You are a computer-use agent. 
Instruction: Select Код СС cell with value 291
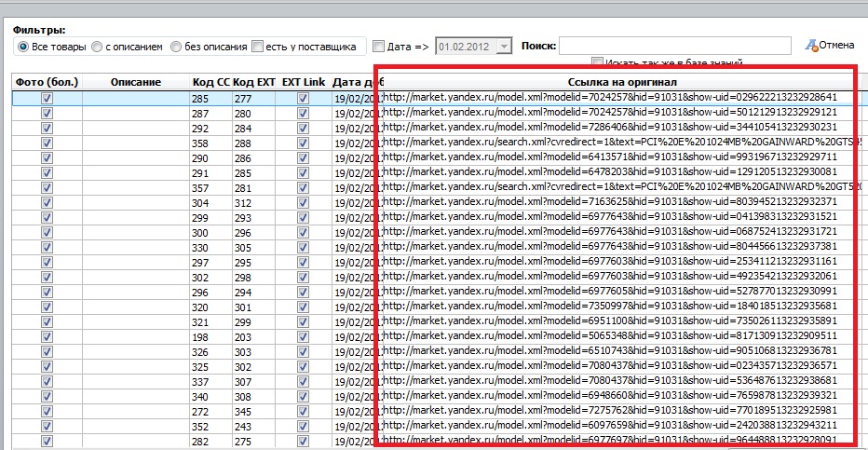tap(210, 173)
